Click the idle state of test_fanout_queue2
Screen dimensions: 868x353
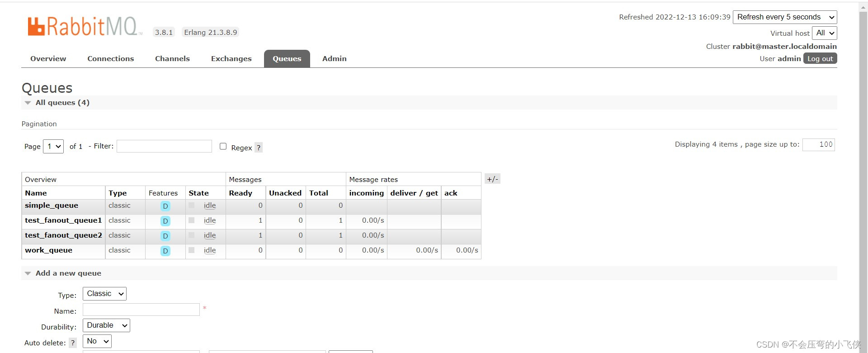210,235
